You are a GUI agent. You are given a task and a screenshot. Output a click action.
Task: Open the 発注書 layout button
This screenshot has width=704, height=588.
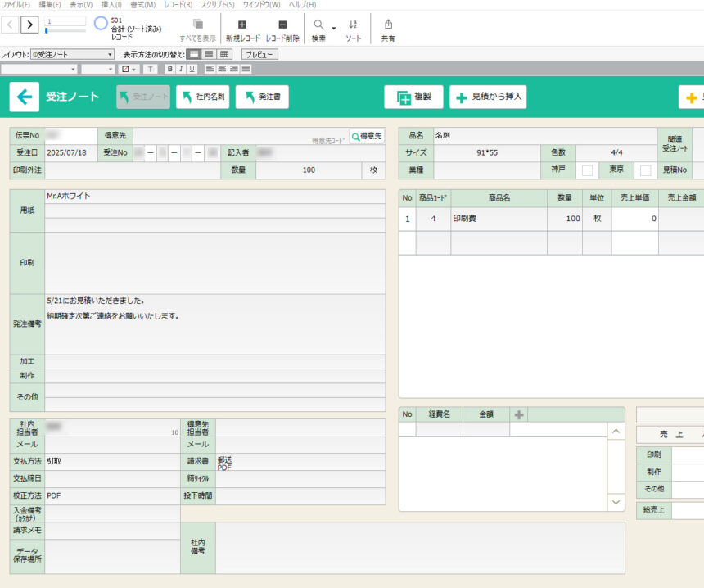262,97
